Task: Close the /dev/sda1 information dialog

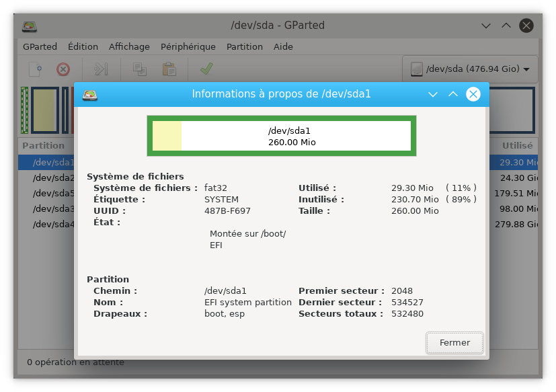Action: coord(473,94)
